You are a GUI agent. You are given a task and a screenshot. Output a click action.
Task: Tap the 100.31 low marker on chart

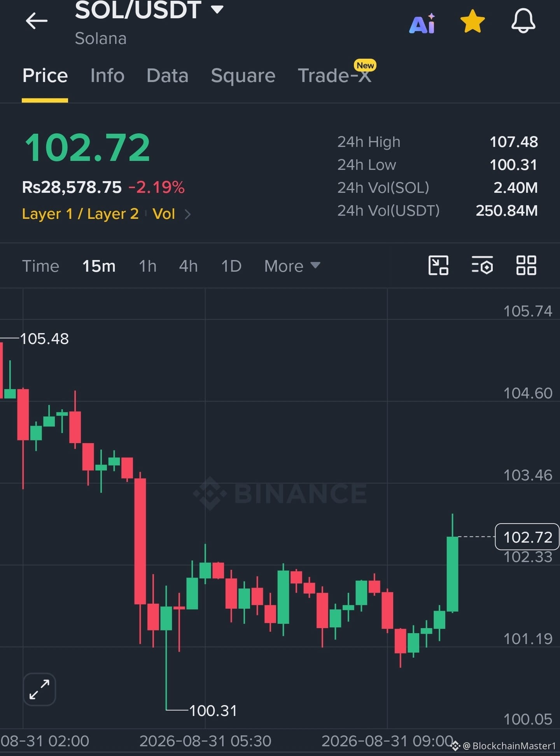point(213,711)
